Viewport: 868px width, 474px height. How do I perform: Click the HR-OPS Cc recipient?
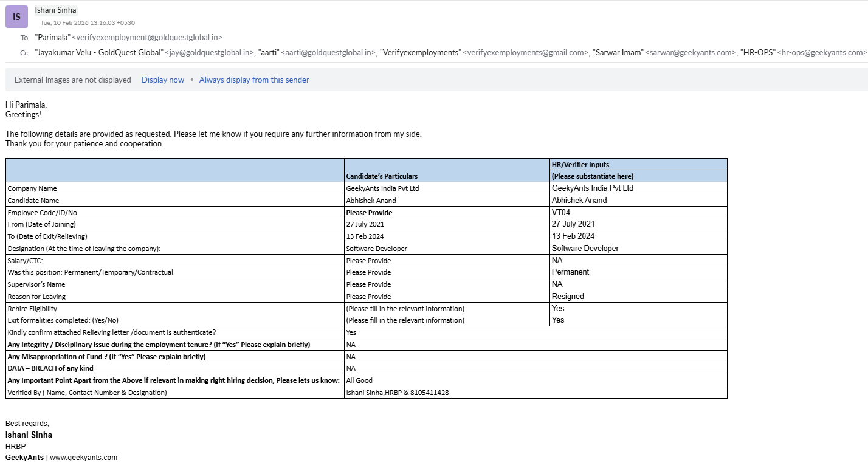802,53
